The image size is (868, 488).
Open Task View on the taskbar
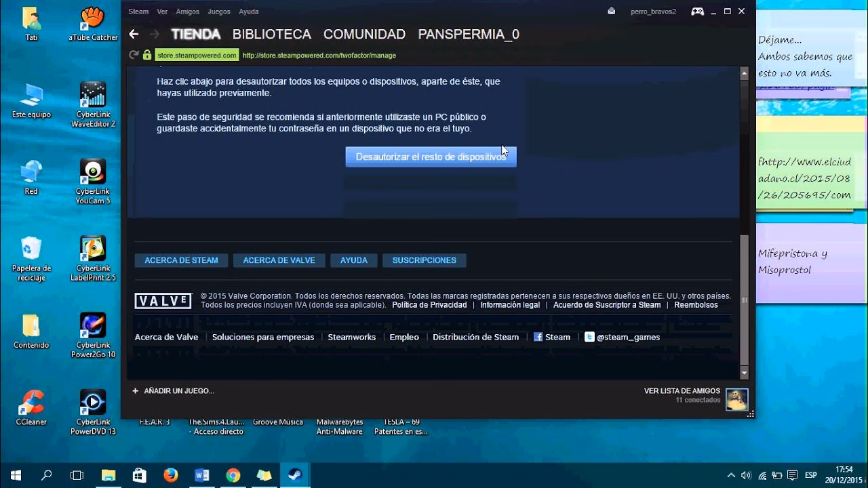click(77, 475)
